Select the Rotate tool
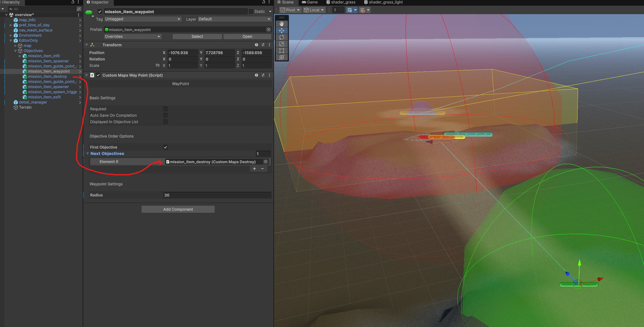This screenshot has width=644, height=327. tap(282, 37)
